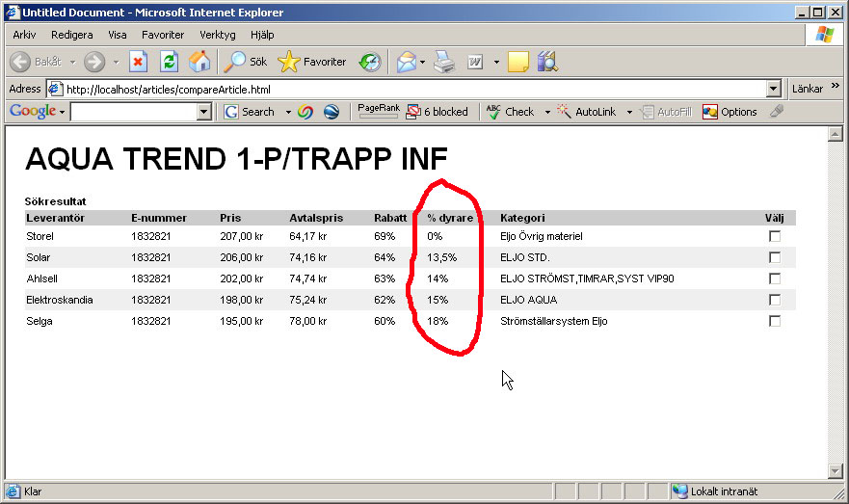The width and height of the screenshot is (849, 504).
Task: Open the Favoriter menu
Action: pyautogui.click(x=163, y=35)
